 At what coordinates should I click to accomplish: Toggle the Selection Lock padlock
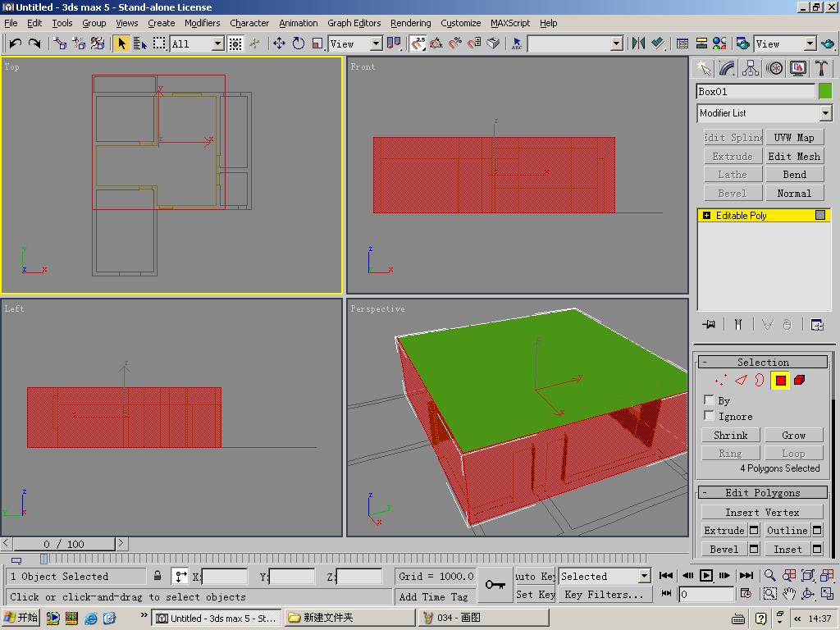[x=157, y=576]
